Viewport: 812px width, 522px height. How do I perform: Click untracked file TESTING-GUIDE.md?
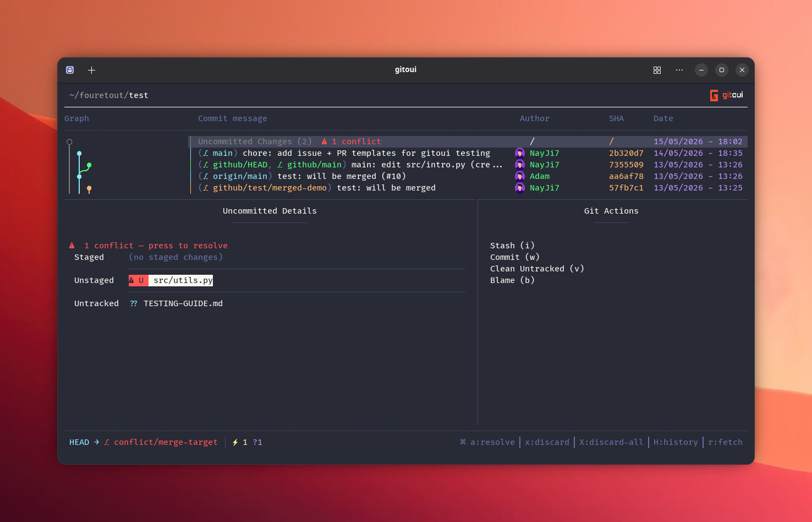pos(183,303)
